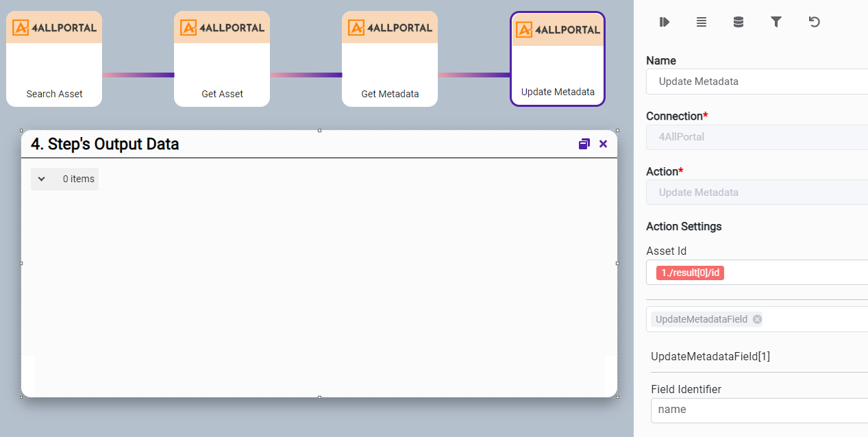The height and width of the screenshot is (437, 868).
Task: Click the 1./result[0]/id red tag
Action: [x=690, y=273]
